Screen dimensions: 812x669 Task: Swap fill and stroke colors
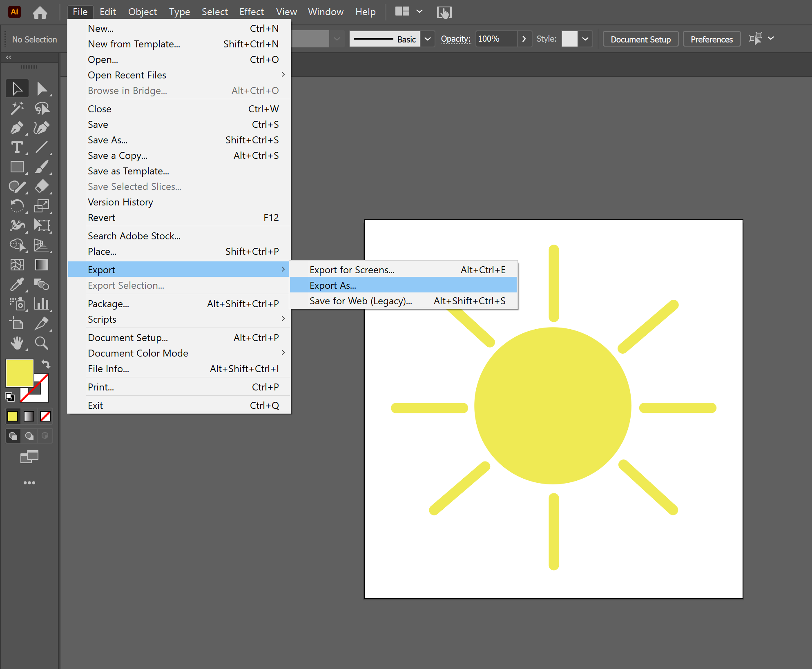[x=46, y=363]
